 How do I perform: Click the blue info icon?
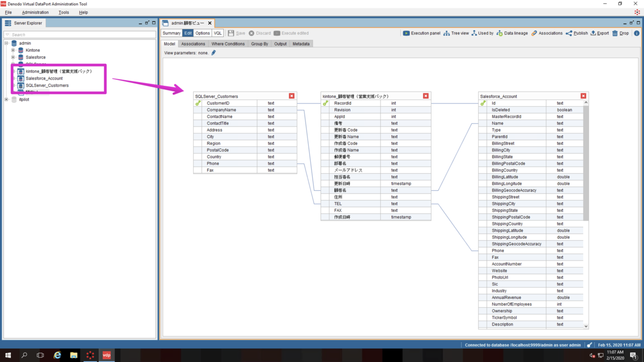coord(636,33)
